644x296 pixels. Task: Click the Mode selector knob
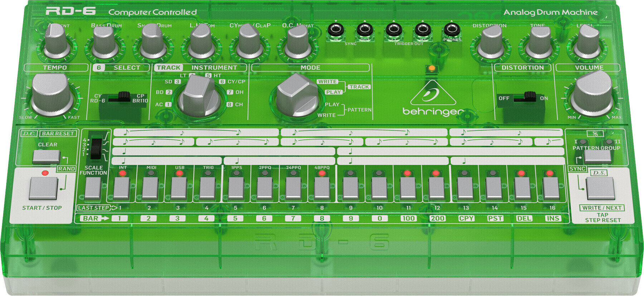click(x=297, y=96)
